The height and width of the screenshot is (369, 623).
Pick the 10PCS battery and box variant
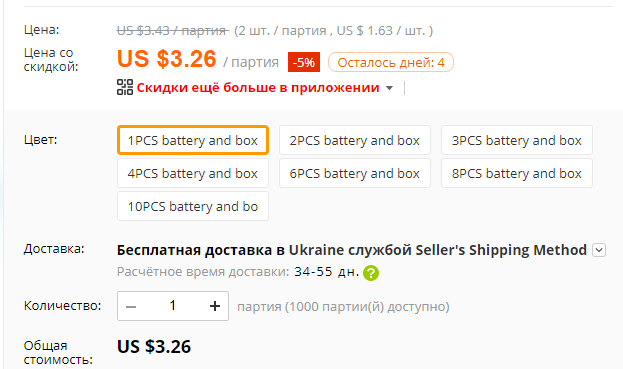point(193,206)
